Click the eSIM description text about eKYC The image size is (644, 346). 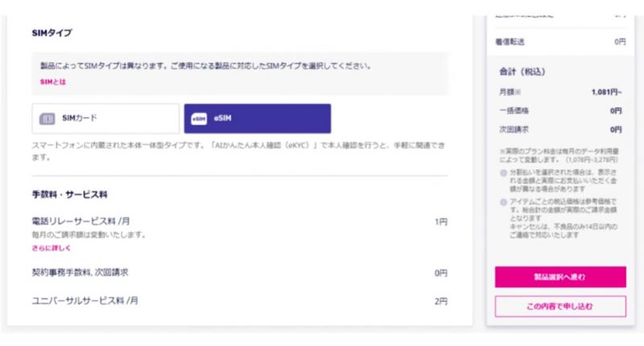tap(239, 151)
